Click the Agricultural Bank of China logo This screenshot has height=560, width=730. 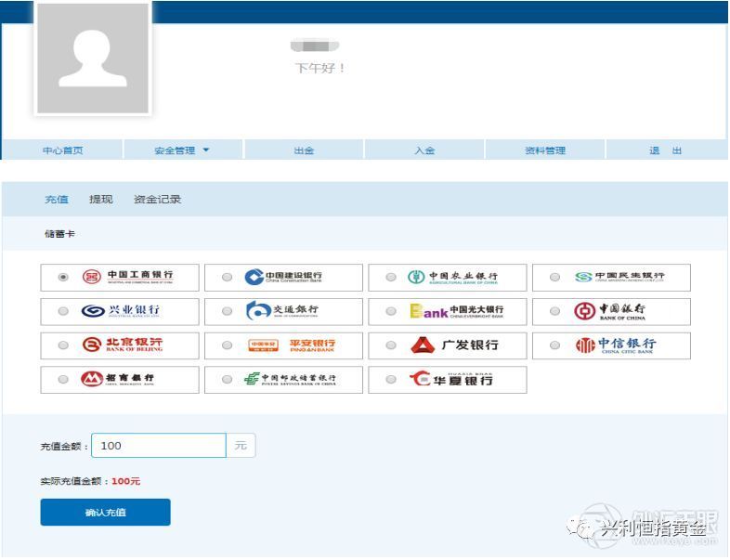click(x=452, y=277)
